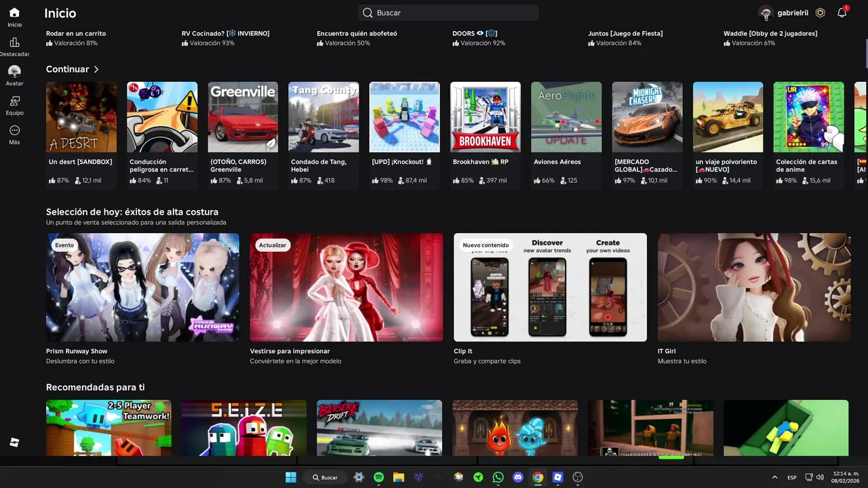Image resolution: width=868 pixels, height=488 pixels.
Task: Click the ESP language indicator
Action: coord(792,477)
